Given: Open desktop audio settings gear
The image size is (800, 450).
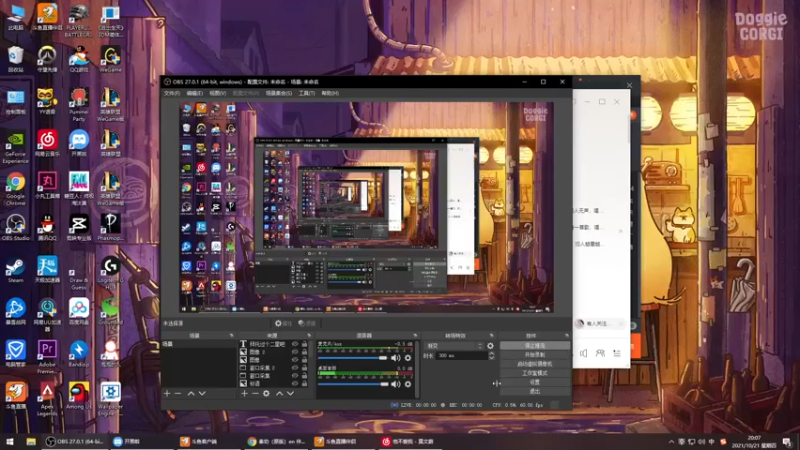Looking at the screenshot, I should (x=408, y=384).
